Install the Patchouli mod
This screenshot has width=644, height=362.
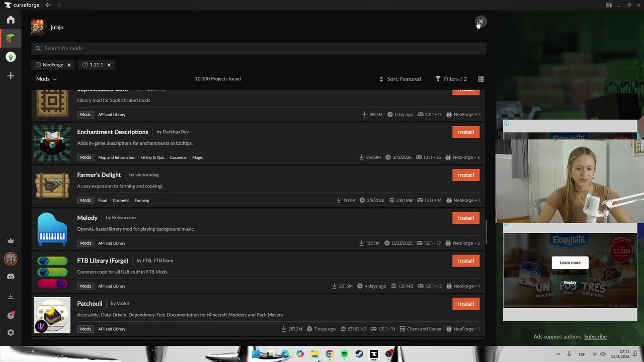pos(466,304)
